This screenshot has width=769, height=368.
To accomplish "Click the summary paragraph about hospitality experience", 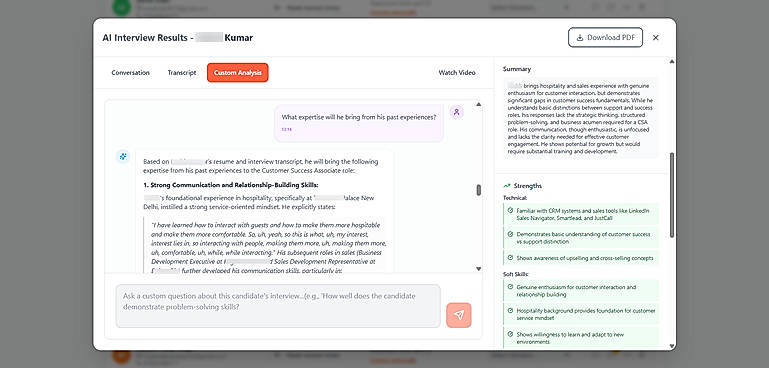I will [581, 119].
